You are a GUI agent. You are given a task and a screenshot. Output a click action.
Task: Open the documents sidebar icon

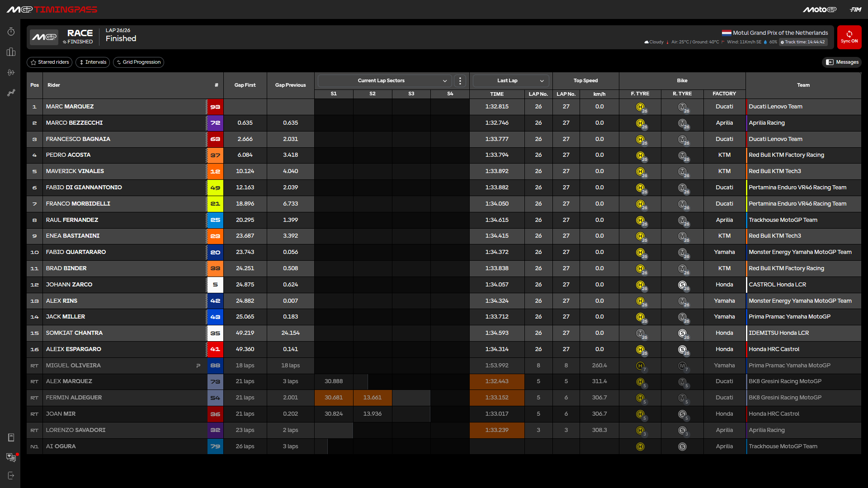point(11,437)
